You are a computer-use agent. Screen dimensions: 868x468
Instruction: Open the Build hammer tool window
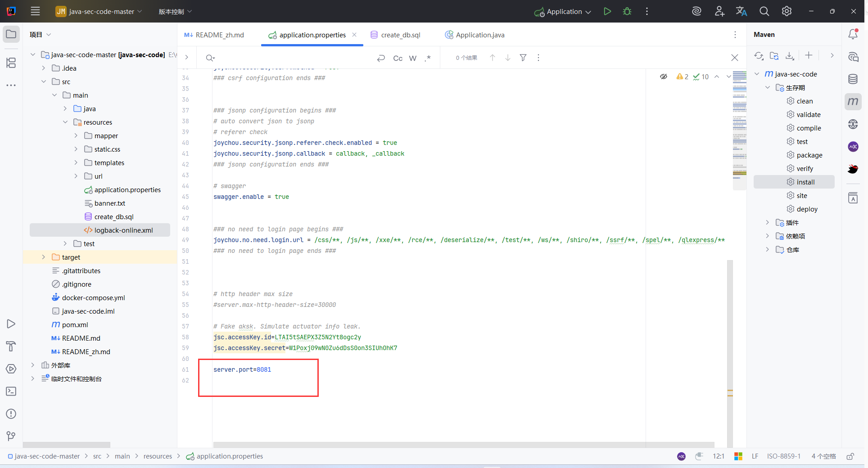[11, 346]
